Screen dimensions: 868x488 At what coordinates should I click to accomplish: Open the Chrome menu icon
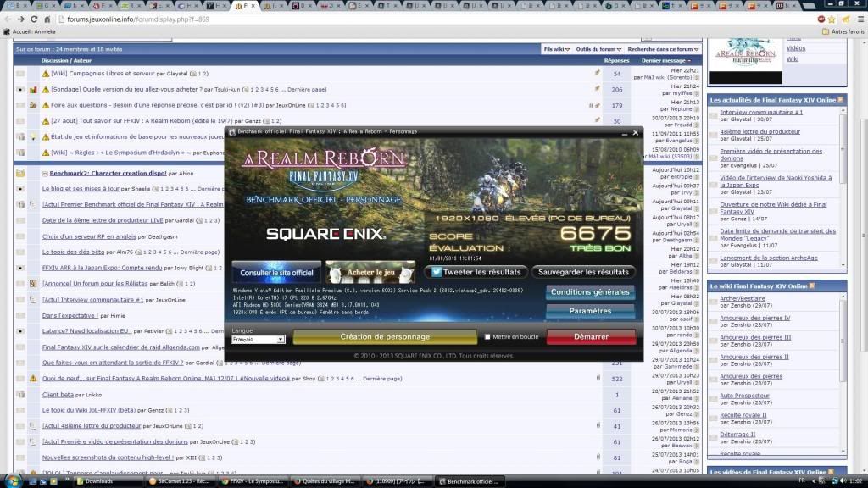point(860,19)
